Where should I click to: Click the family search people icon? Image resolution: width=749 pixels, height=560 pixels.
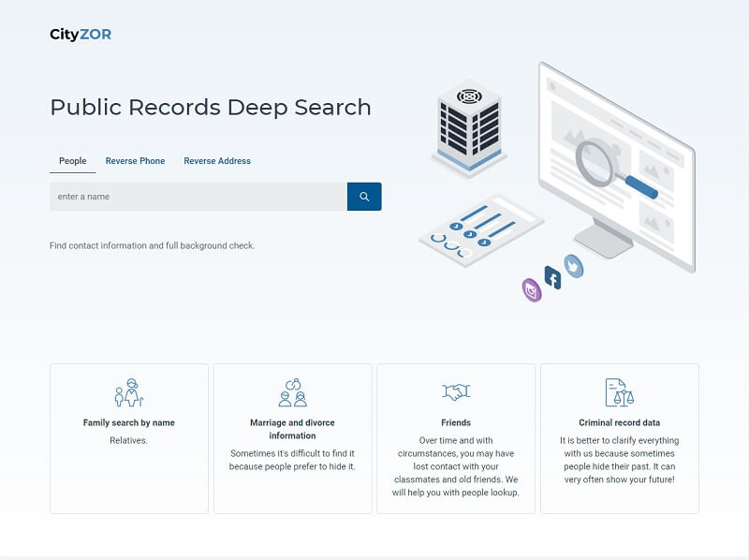coord(129,392)
